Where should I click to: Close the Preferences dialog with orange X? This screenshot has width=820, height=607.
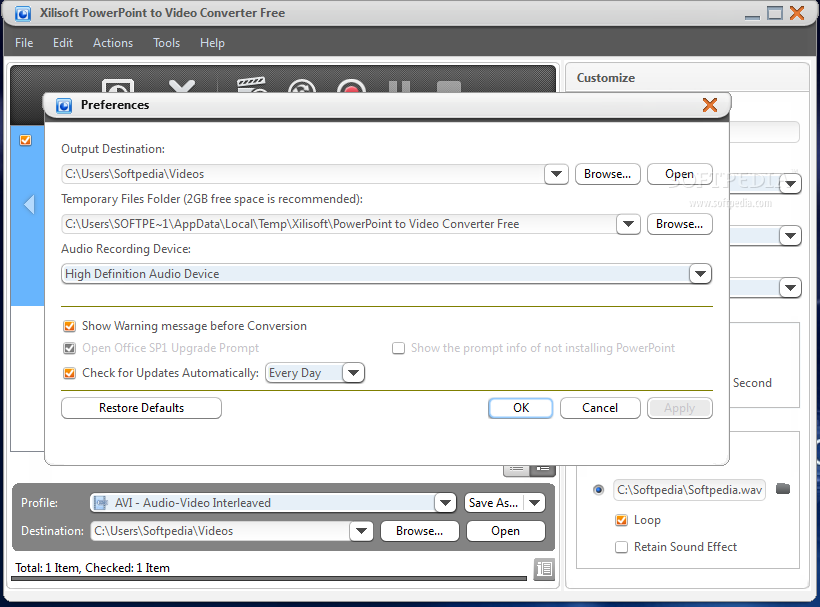[710, 105]
